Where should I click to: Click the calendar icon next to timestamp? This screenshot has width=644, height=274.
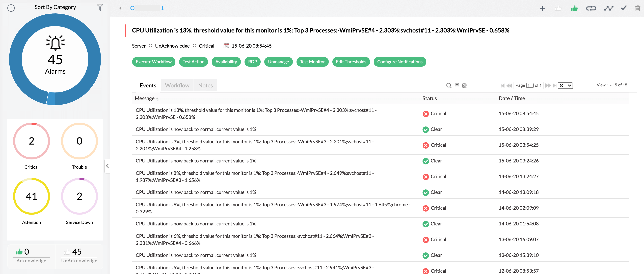point(226,46)
